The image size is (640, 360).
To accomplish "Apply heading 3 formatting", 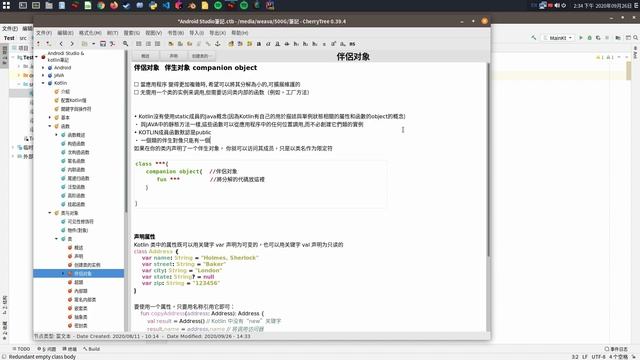I will 315,44.
